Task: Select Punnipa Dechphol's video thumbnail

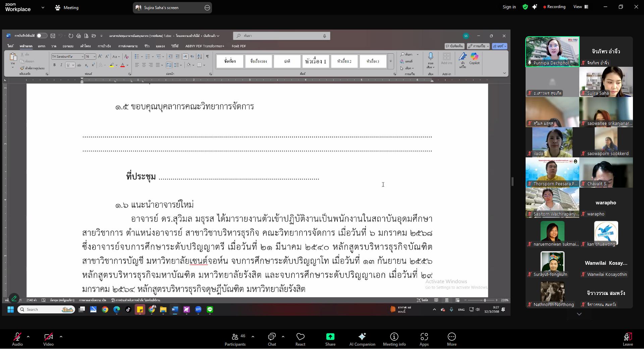Action: (552, 52)
